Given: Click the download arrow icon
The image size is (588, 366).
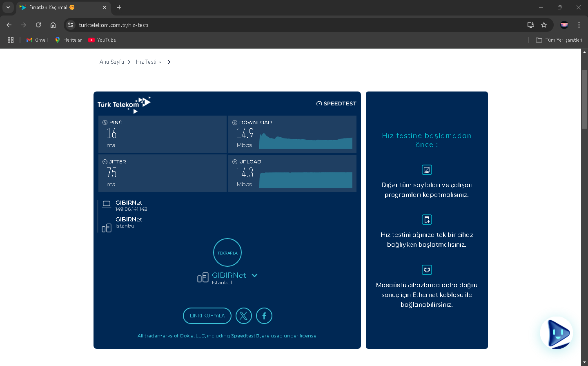Looking at the screenshot, I should [235, 123].
